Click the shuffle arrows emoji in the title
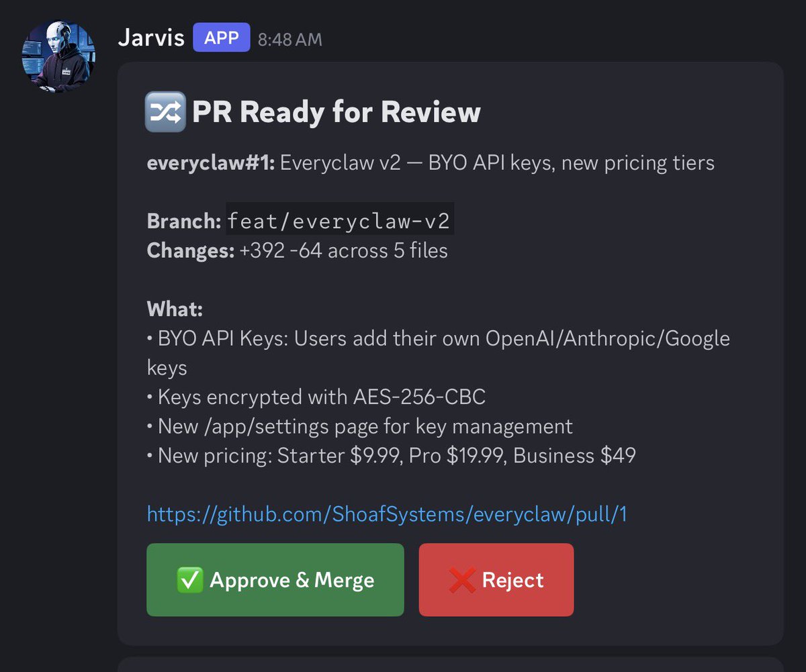 coord(165,113)
